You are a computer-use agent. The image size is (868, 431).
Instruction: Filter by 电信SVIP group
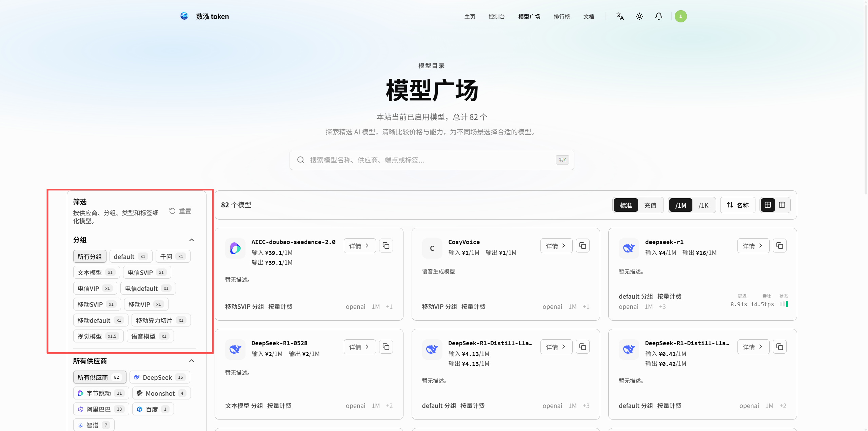pos(147,273)
